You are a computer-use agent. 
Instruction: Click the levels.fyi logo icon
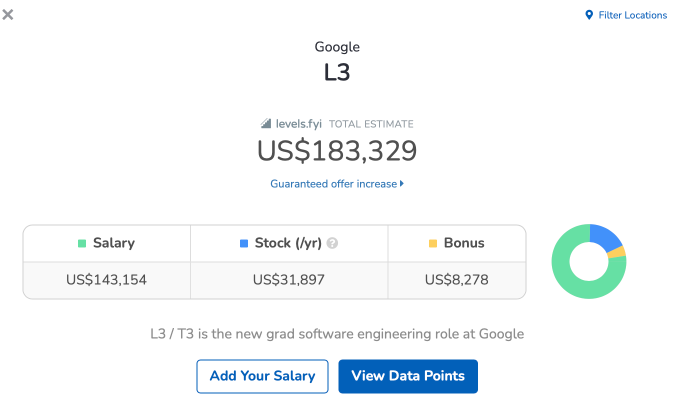pos(266,124)
